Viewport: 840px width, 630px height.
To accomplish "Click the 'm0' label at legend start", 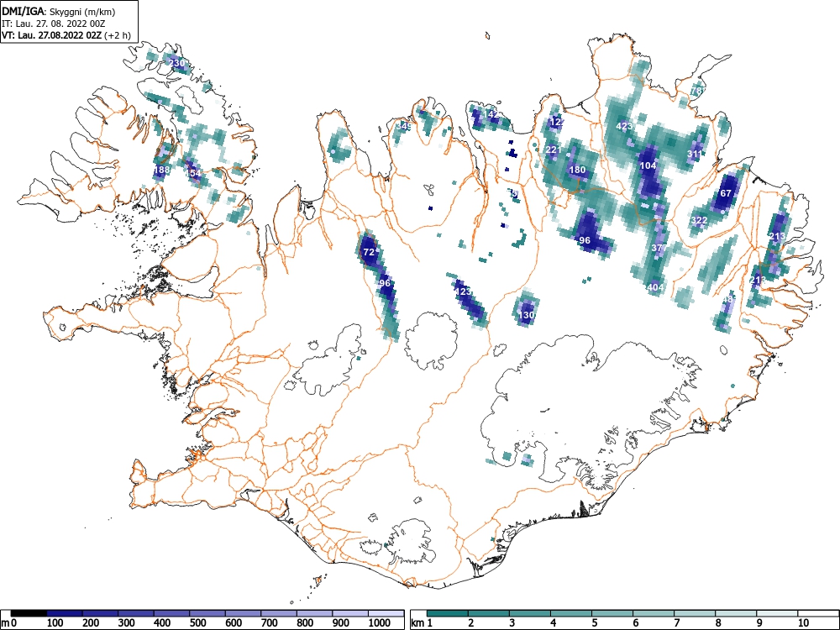I will 9,623.
